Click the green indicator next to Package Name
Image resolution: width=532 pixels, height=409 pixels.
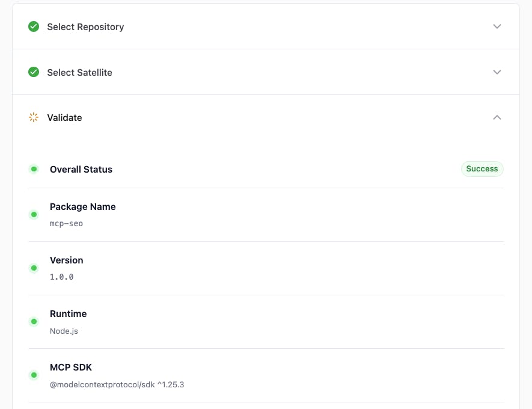tap(34, 214)
